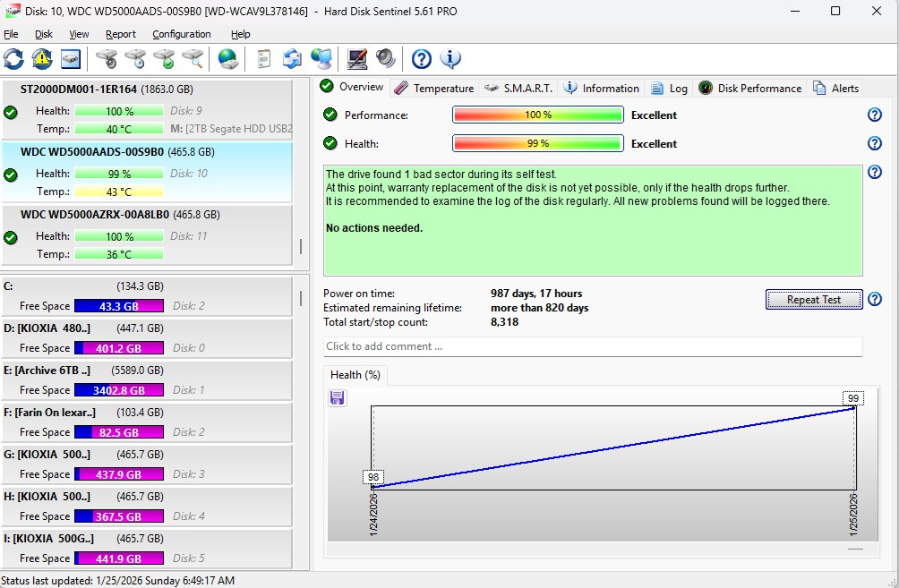Switch to the Temperature tab
This screenshot has width=899, height=588.
pos(434,88)
